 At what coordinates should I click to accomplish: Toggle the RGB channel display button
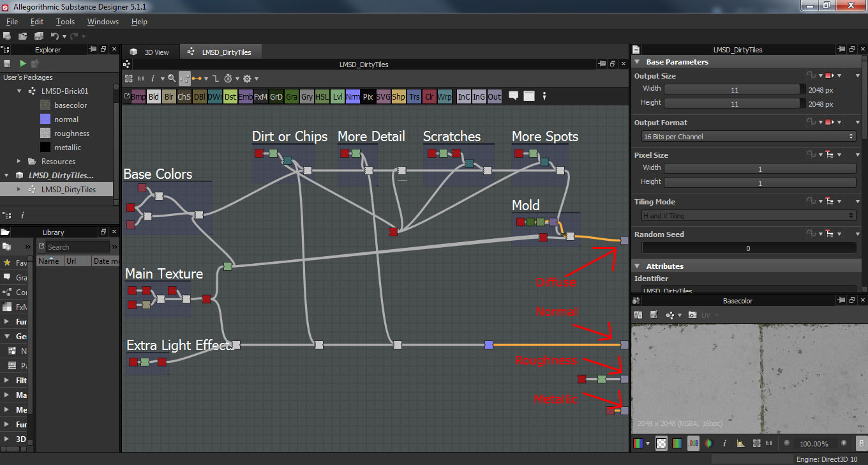(694, 443)
